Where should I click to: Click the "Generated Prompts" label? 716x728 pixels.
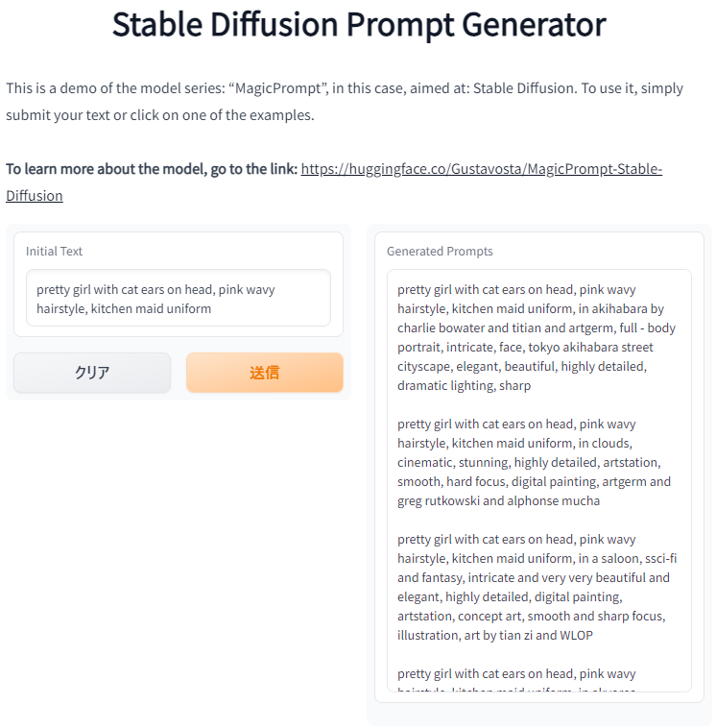coord(440,252)
